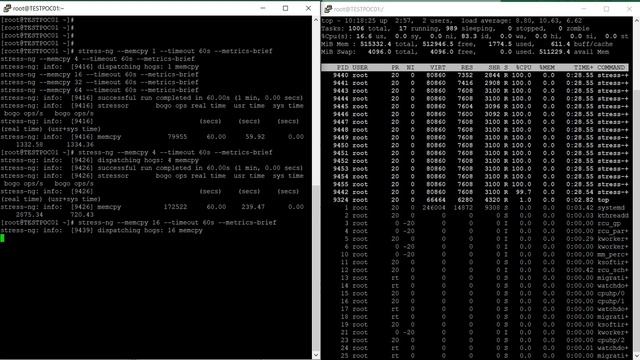Click the left window title root@TESTPOC01:~
Image resolution: width=640 pixels, height=360 pixels.
[x=38, y=9]
